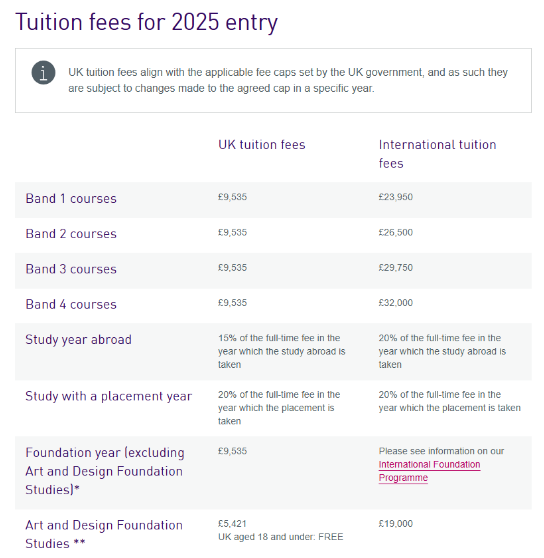
Task: Open the International Foundation Programme link
Action: click(x=429, y=471)
